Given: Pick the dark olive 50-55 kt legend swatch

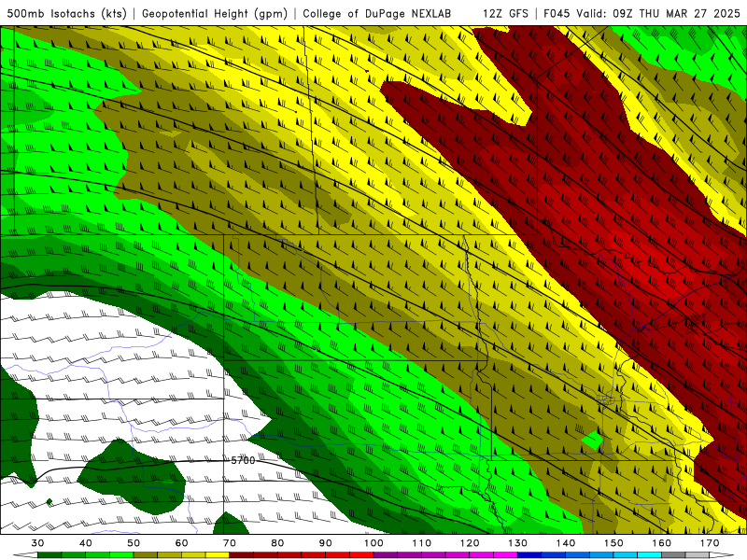Looking at the screenshot, I should pyautogui.click(x=146, y=555).
